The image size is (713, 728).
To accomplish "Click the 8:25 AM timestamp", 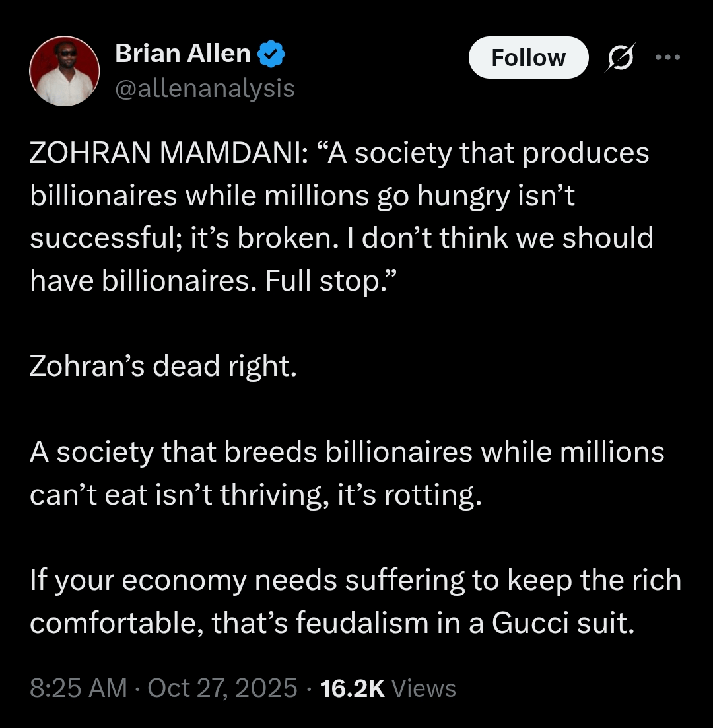I will (78, 688).
